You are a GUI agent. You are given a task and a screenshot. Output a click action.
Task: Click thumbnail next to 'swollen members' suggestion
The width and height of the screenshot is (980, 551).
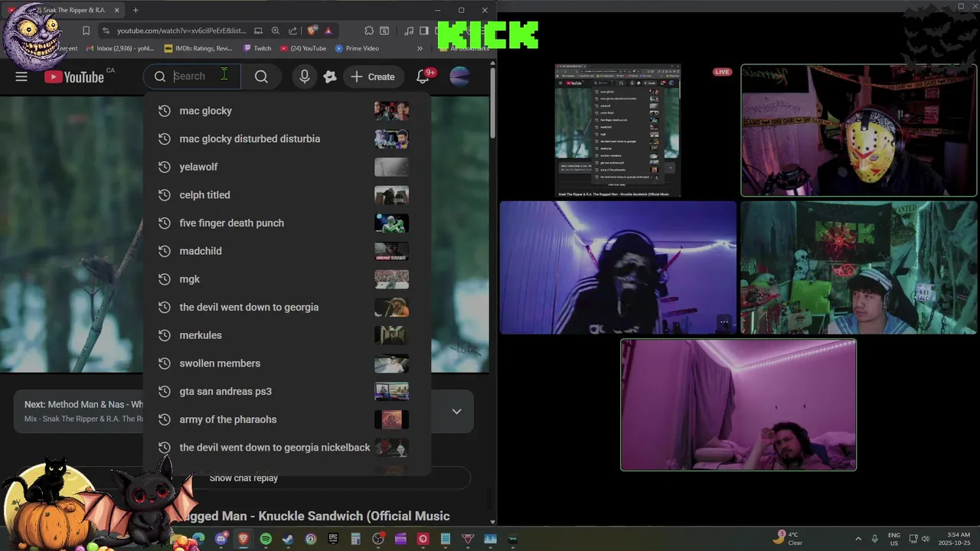point(391,364)
